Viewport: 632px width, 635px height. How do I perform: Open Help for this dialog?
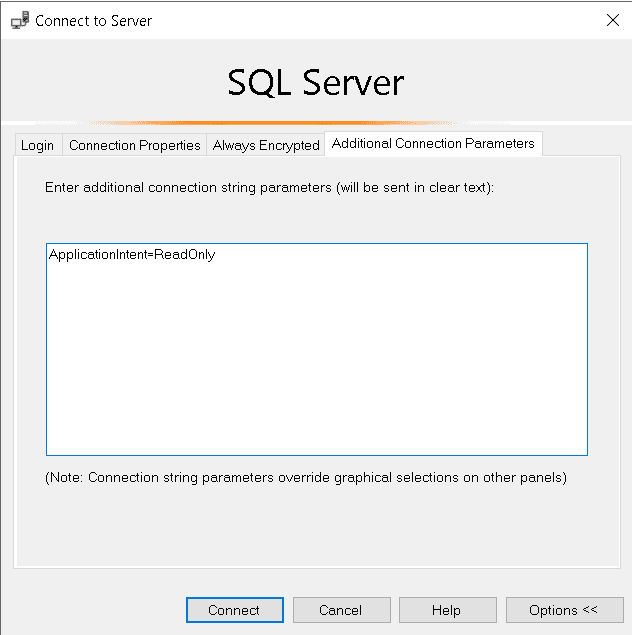[446, 610]
